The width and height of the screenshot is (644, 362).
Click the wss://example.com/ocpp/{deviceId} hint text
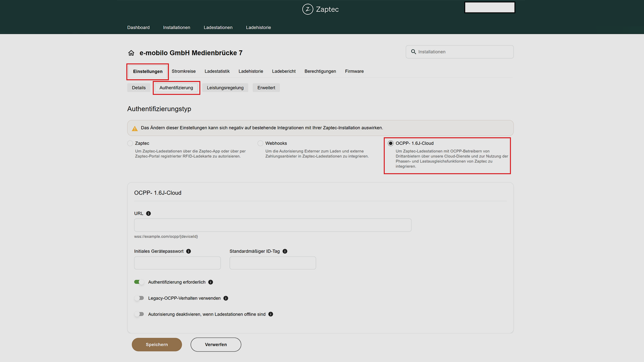coord(166,237)
